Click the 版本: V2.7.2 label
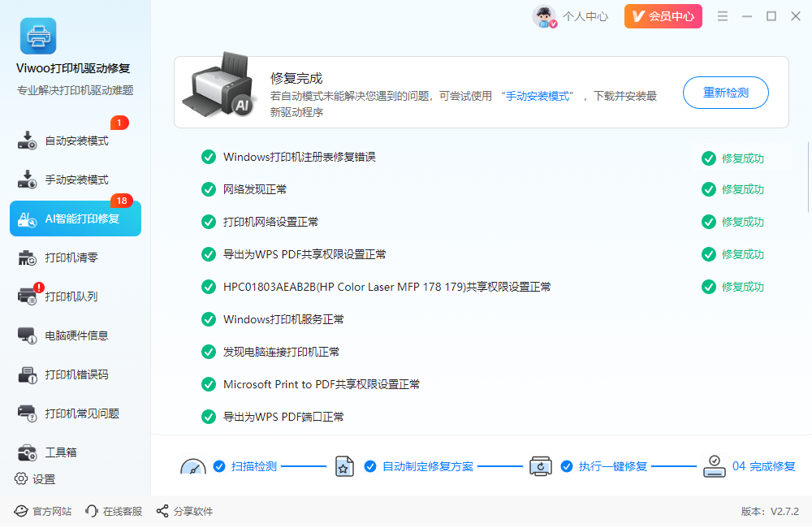812x528 pixels. tap(770, 512)
